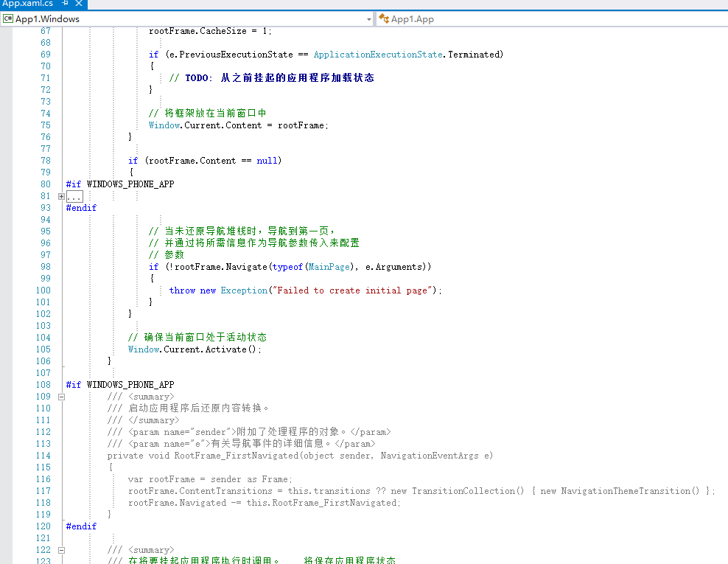Click the throw keyword on line 100
This screenshot has height=564, width=728.
pos(182,290)
